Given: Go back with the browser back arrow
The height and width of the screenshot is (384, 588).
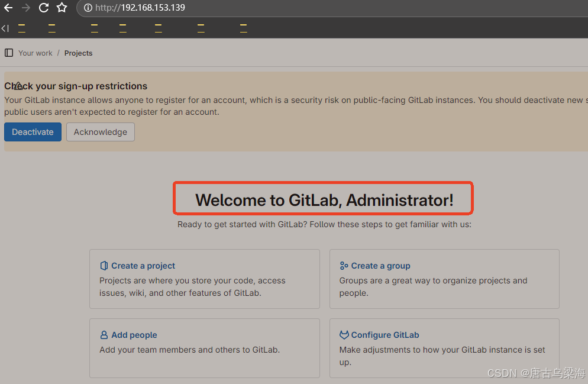Looking at the screenshot, I should point(8,8).
